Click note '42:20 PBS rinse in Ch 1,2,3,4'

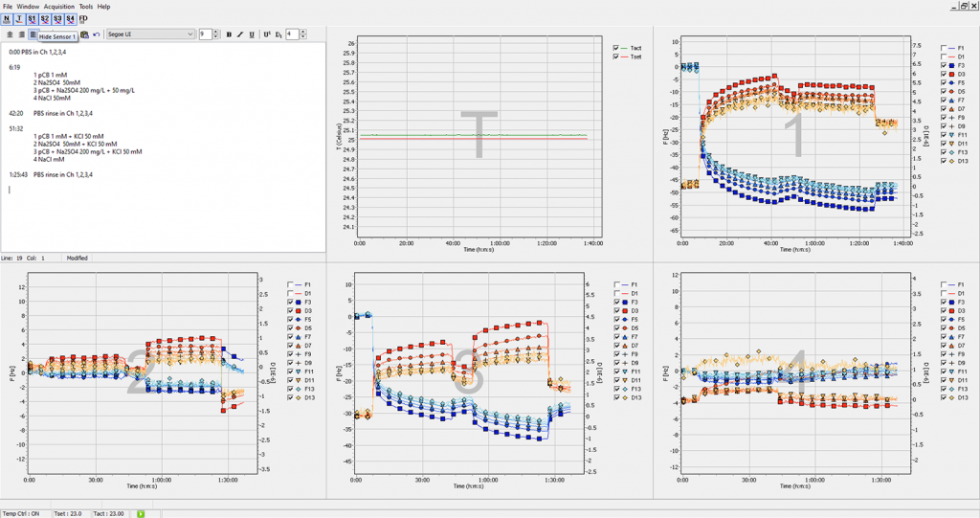[x=51, y=114]
